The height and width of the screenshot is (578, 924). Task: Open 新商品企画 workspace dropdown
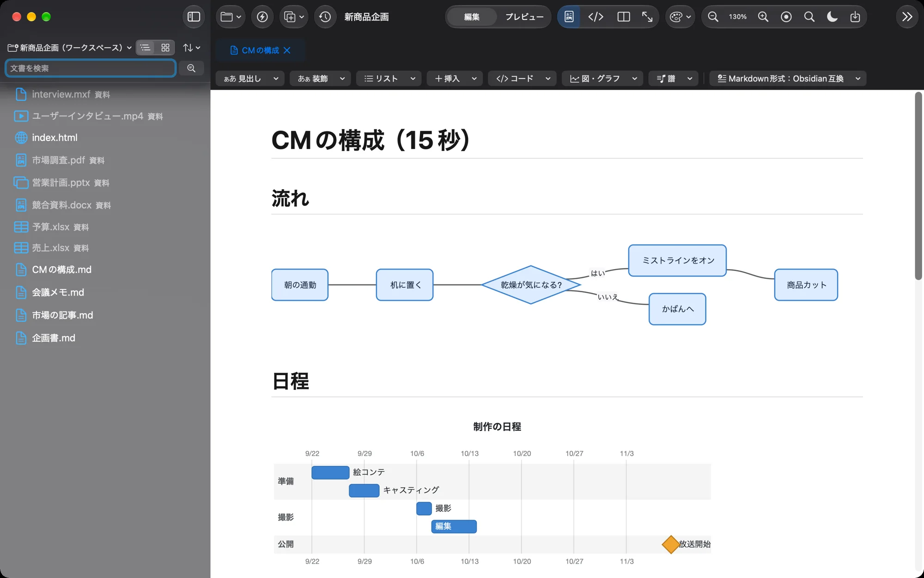click(x=70, y=48)
